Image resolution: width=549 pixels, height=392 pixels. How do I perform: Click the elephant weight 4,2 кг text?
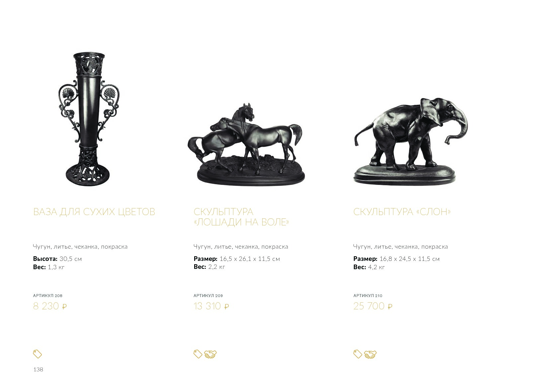pos(376,267)
